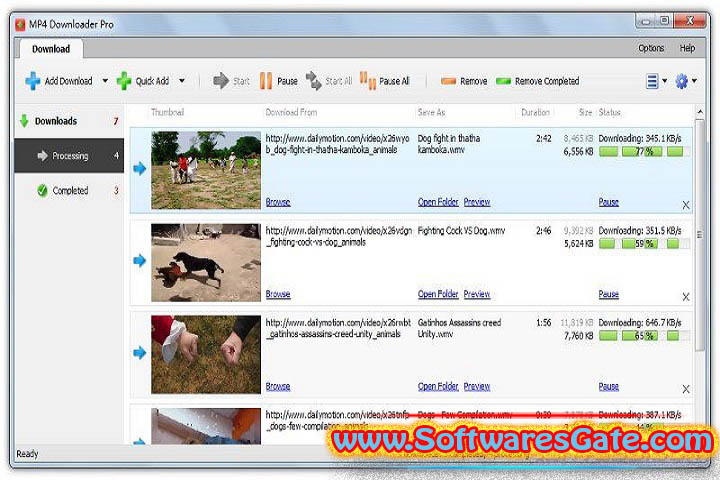Expand the Add Download dropdown arrow

(x=105, y=81)
